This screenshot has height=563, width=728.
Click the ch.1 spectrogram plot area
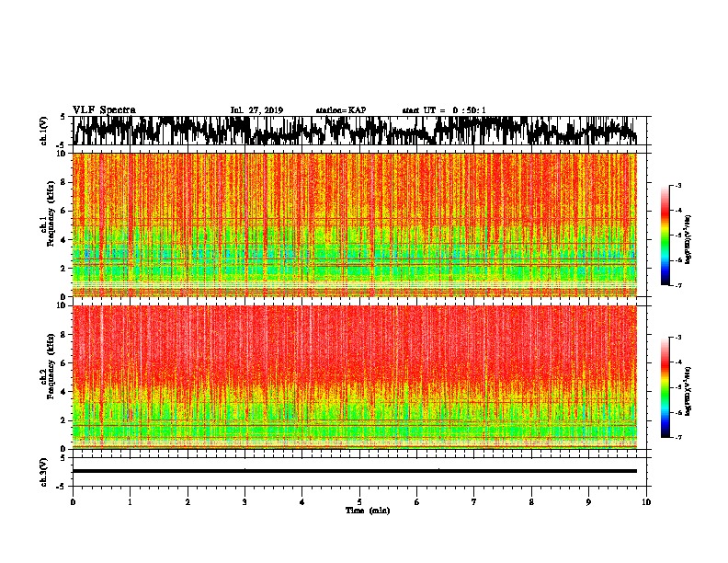pos(354,224)
